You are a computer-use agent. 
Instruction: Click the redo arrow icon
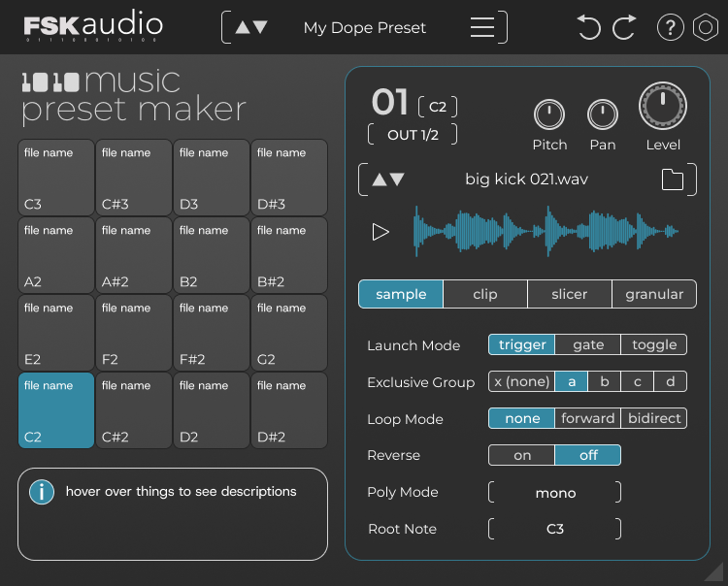[624, 27]
